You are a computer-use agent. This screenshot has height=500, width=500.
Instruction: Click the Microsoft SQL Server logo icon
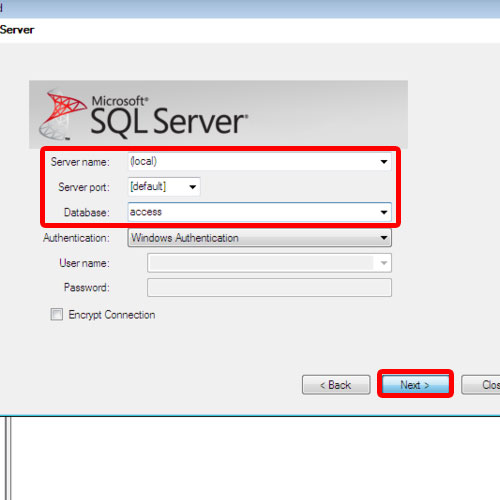pyautogui.click(x=62, y=114)
